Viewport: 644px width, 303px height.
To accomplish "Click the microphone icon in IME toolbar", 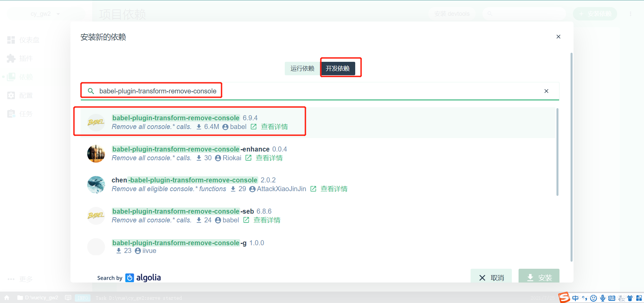I will point(603,298).
